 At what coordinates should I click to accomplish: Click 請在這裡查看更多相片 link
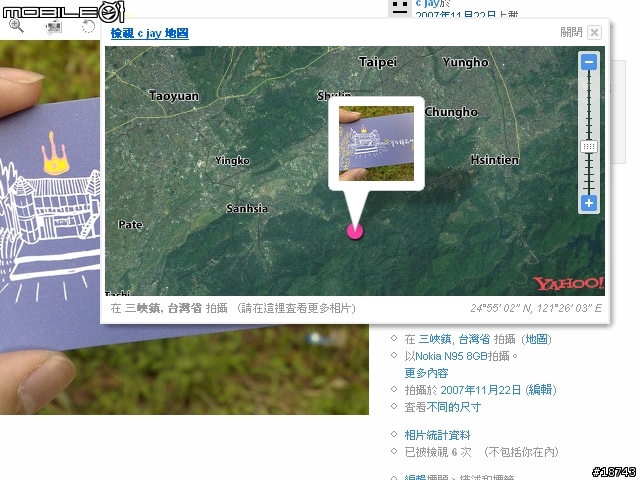tap(297, 308)
